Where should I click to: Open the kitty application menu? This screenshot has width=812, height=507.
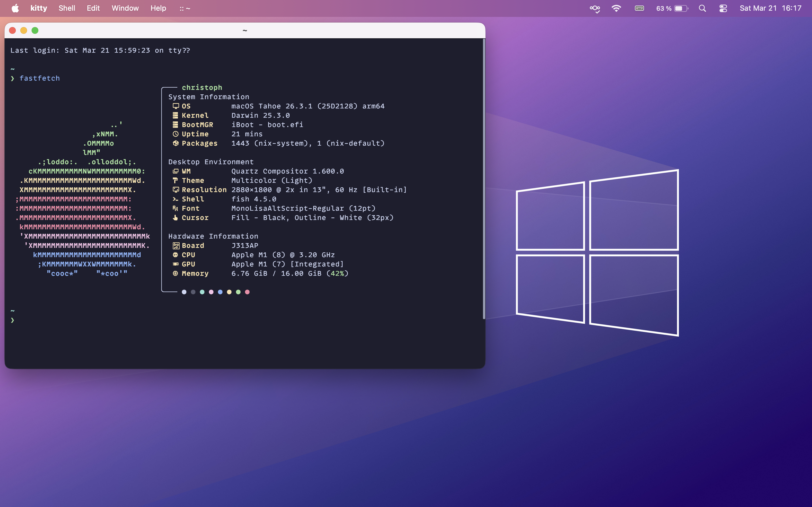coord(39,8)
